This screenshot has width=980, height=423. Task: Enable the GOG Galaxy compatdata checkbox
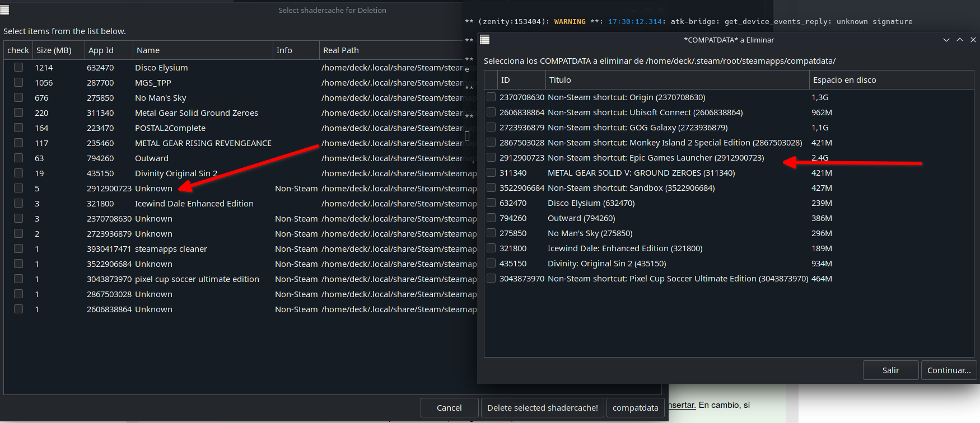click(x=491, y=127)
